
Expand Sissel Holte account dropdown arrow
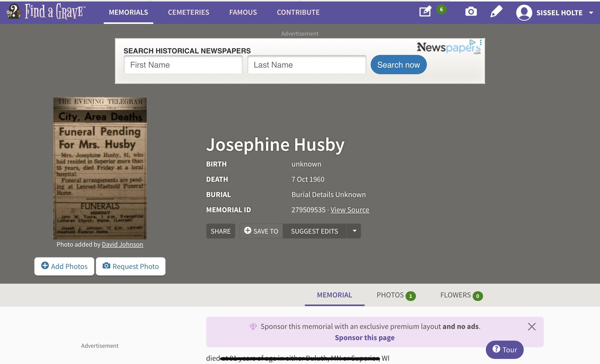591,13
